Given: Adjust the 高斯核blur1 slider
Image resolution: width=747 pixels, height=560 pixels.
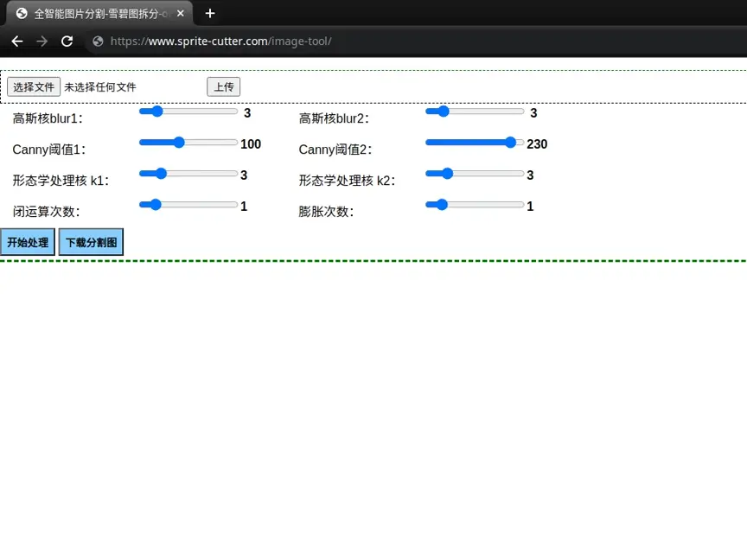Looking at the screenshot, I should (x=188, y=111).
